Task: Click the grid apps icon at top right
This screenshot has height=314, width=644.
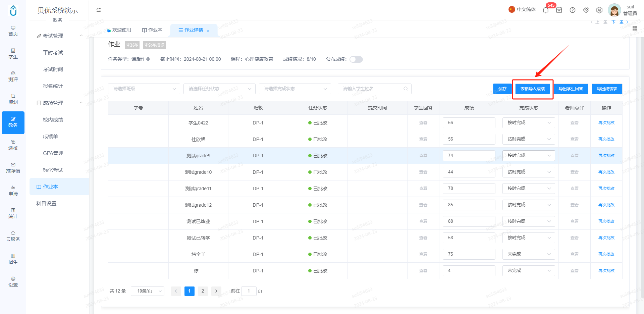Action: point(635,28)
